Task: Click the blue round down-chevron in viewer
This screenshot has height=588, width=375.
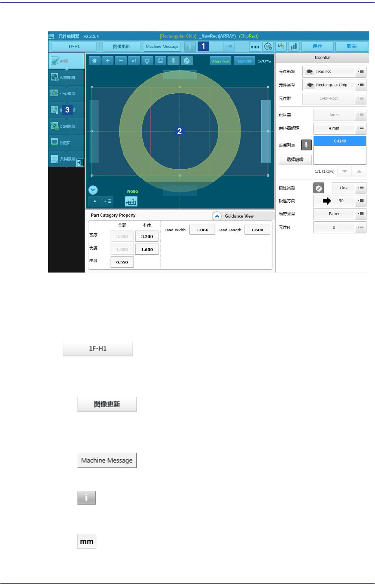Action: 93,190
